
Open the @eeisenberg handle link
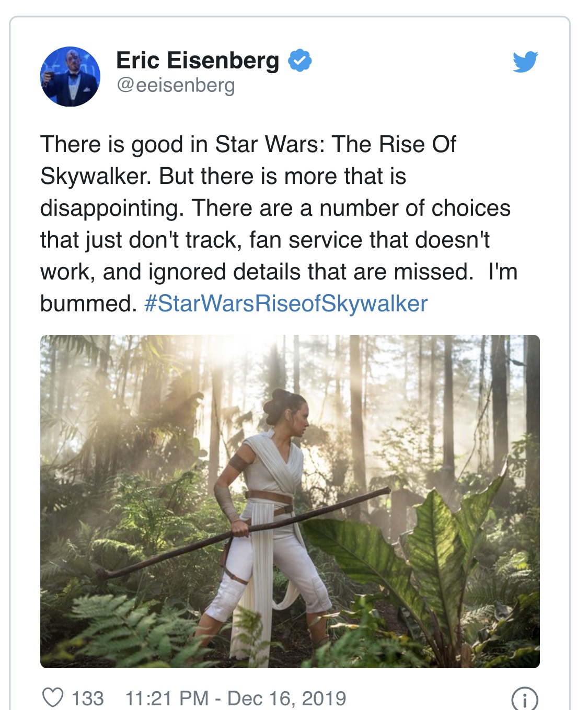[176, 85]
